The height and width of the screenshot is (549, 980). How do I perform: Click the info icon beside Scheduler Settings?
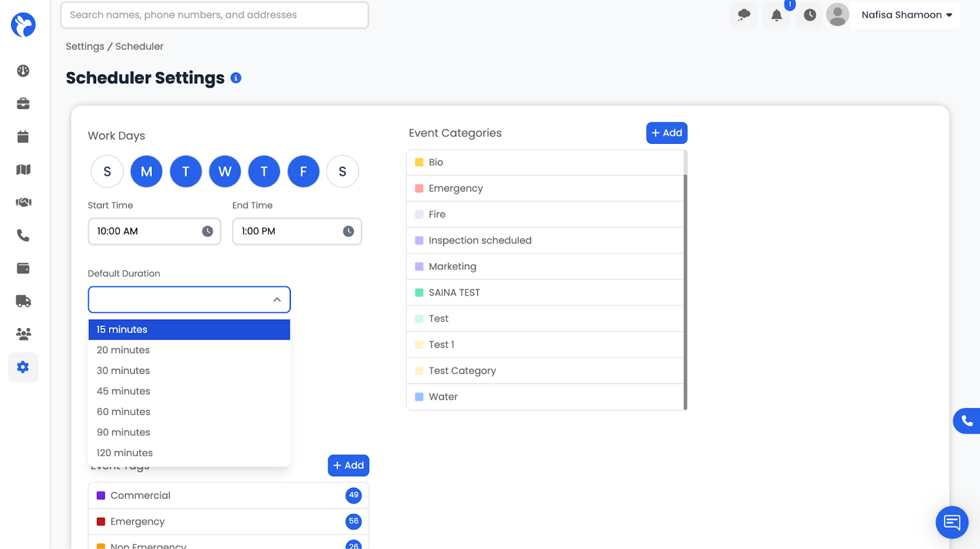(x=236, y=78)
